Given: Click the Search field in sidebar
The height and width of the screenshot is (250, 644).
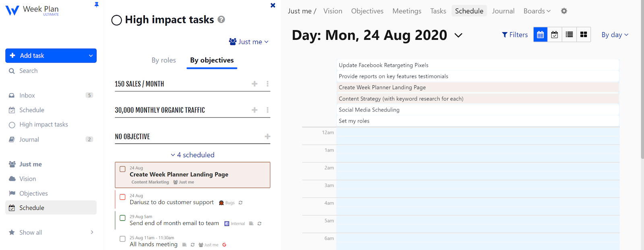Looking at the screenshot, I should coord(29,71).
